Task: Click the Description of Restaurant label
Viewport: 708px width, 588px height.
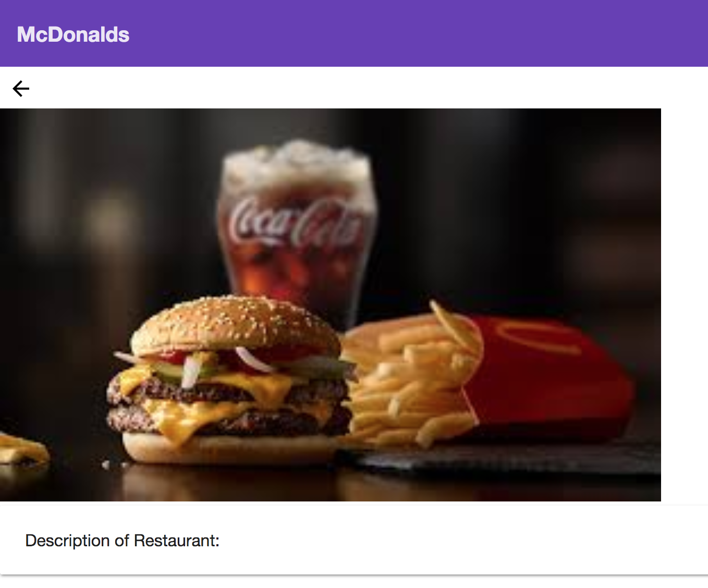Action: click(123, 541)
